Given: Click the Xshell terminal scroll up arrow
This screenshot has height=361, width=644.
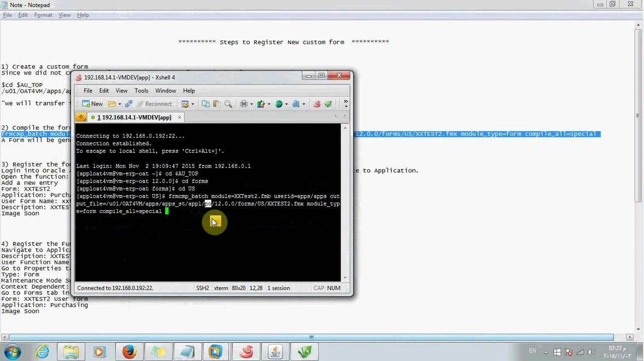Looking at the screenshot, I should tap(345, 128).
